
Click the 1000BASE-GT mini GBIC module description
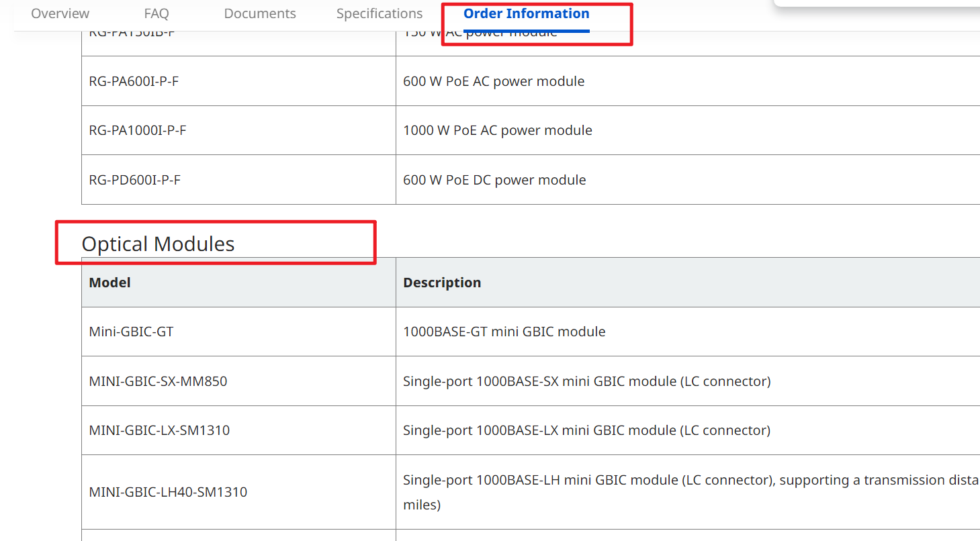pos(504,332)
